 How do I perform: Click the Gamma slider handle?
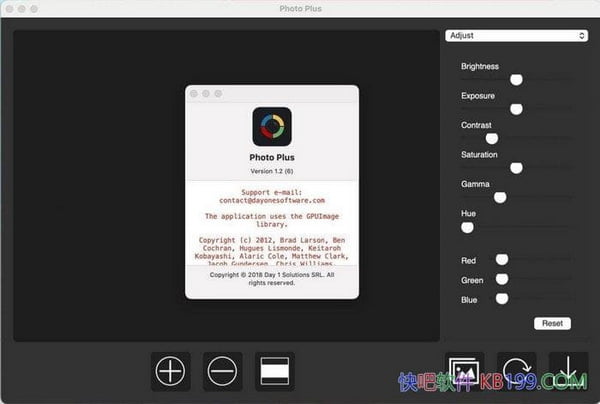coord(500,197)
